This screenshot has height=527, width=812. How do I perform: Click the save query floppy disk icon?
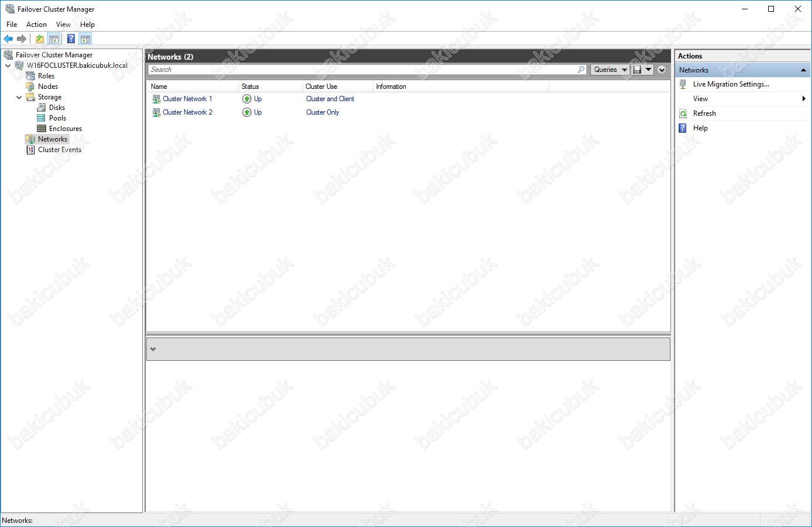tap(637, 70)
